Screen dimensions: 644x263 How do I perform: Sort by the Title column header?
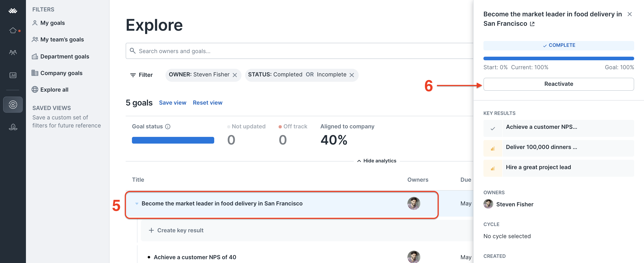tap(138, 180)
